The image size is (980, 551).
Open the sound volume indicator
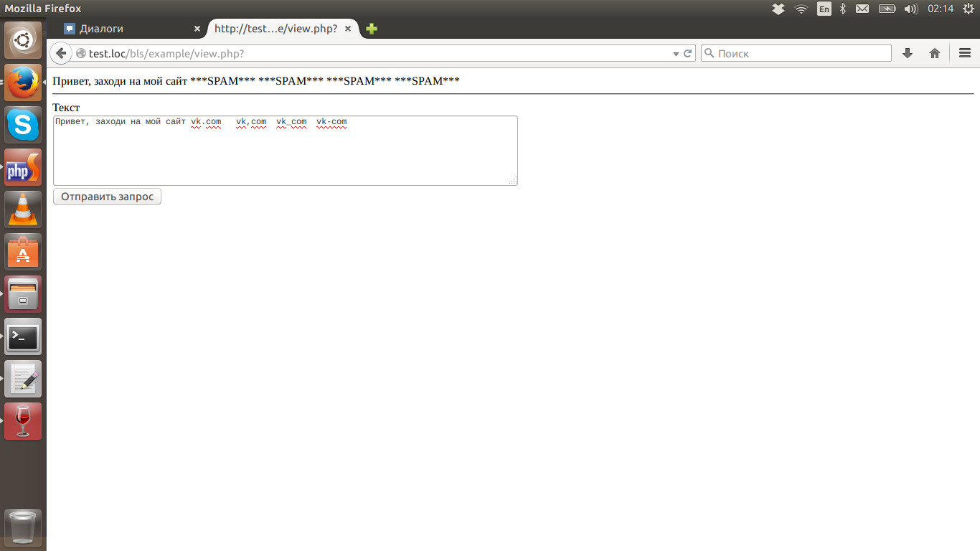click(x=911, y=9)
